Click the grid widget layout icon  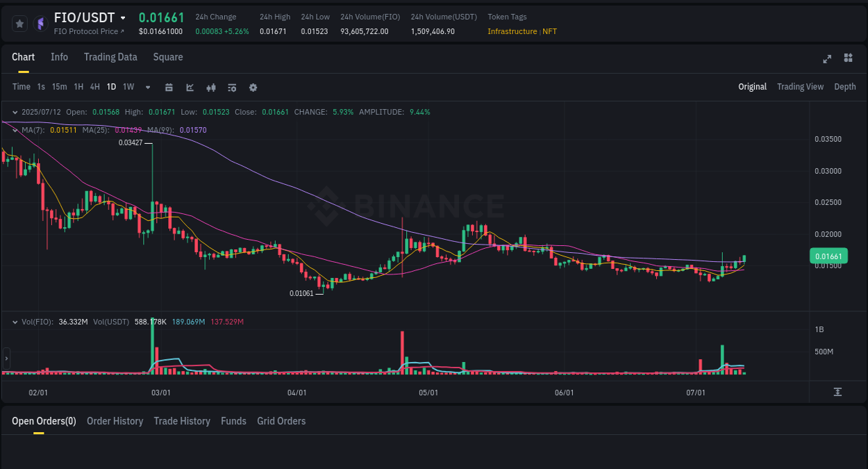click(x=848, y=59)
